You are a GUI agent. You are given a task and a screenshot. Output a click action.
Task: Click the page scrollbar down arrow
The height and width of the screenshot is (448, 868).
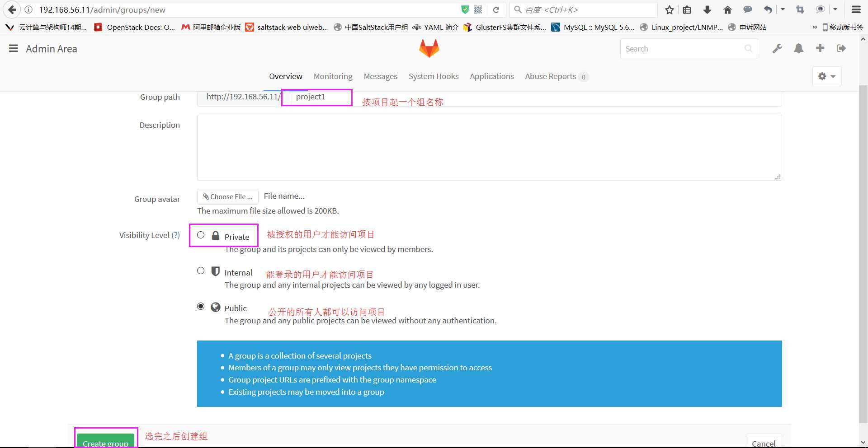(x=863, y=442)
